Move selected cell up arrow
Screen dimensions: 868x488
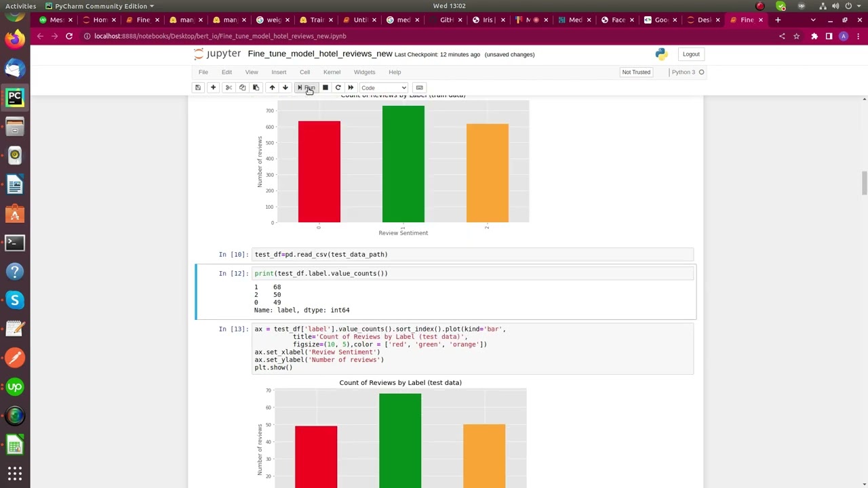[x=272, y=87]
